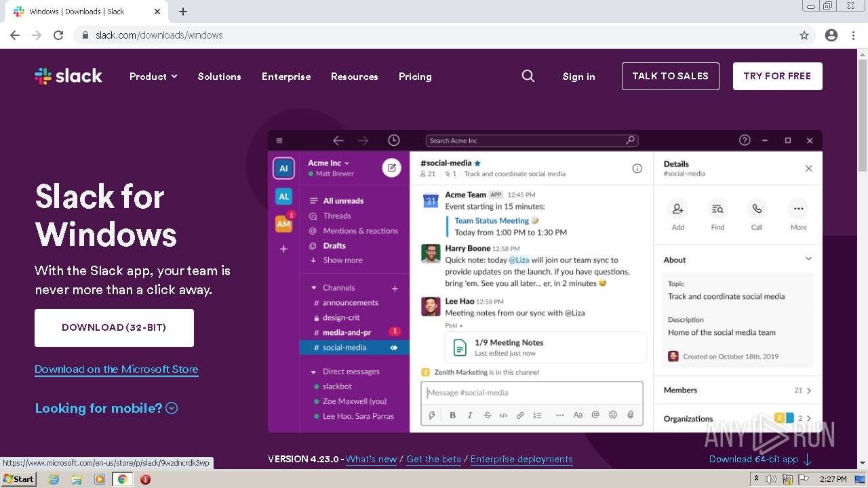868x488 pixels.
Task: Click Download on the Microsoft Store link
Action: [117, 369]
